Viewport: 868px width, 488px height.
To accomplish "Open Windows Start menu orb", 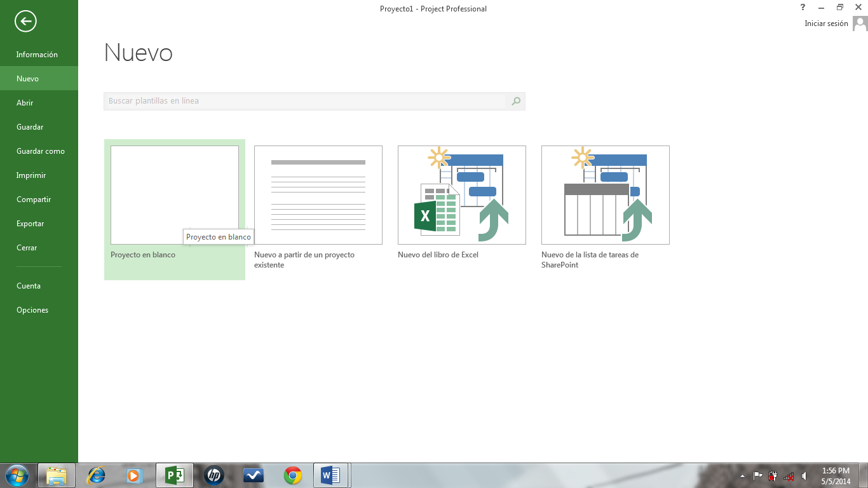I will (17, 475).
